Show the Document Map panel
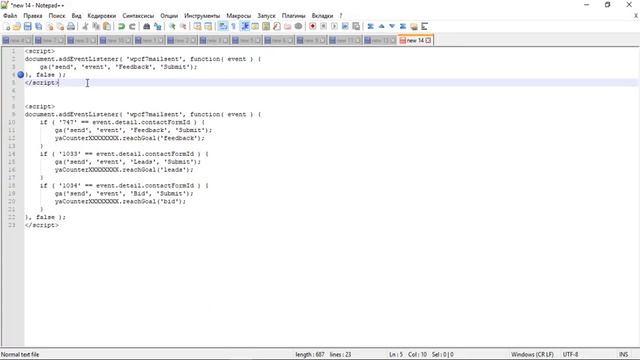Viewport: 640px width, 360px height. [x=266, y=27]
